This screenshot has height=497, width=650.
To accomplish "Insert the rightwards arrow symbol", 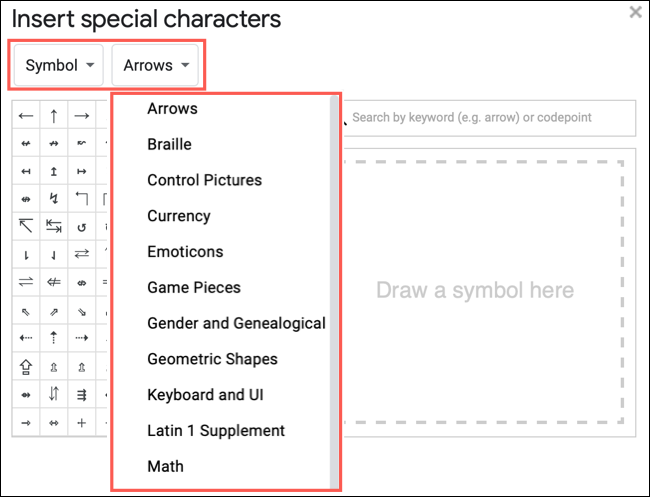I will point(82,116).
